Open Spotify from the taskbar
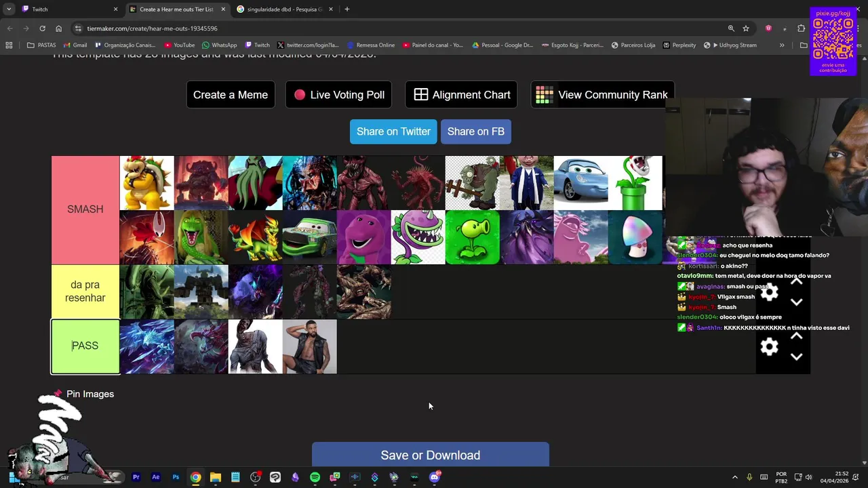The width and height of the screenshot is (868, 488). tap(315, 477)
